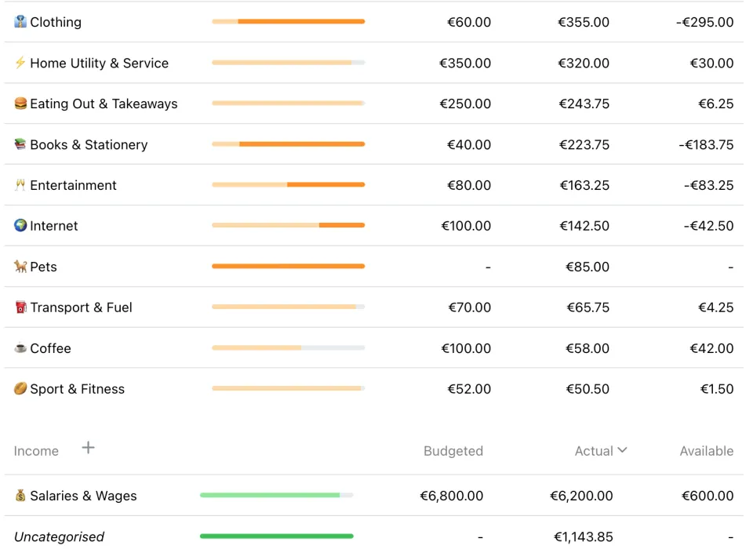This screenshot has height=560, width=753.
Task: Click Pets actual amount €85.00
Action: tap(587, 267)
